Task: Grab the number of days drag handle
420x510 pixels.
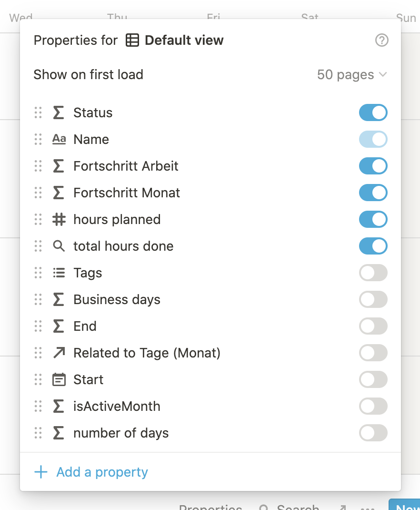Action: 38,433
